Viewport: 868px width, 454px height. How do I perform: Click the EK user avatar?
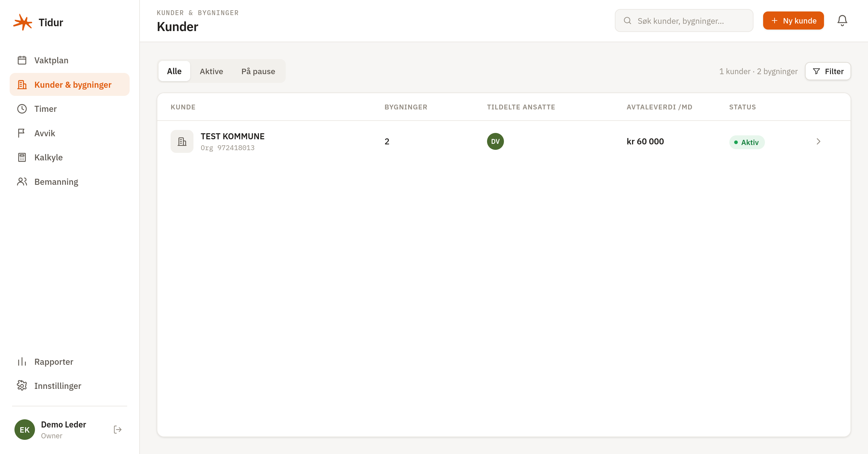pos(25,429)
